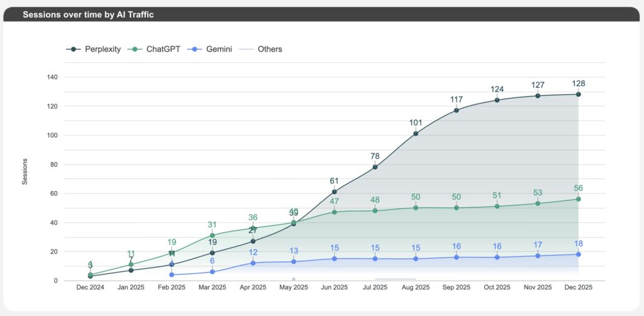
Task: Select Gemini Aug 2025 data point (15)
Action: (x=416, y=259)
